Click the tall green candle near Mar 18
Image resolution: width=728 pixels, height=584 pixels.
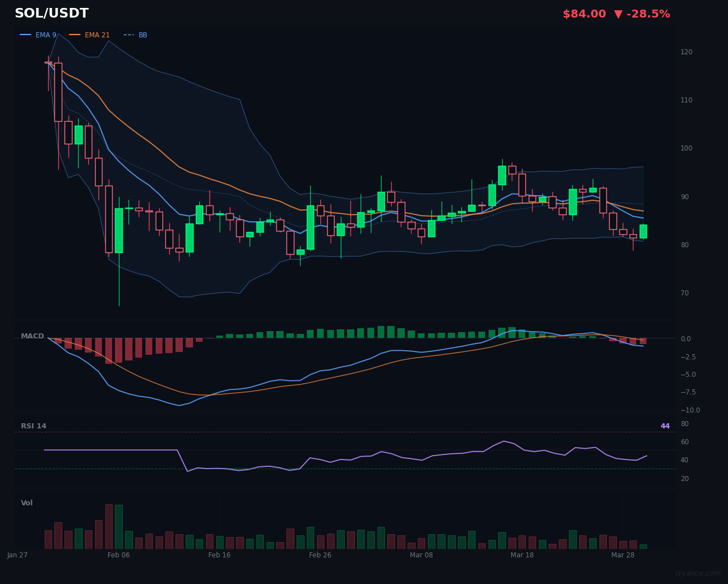point(502,175)
